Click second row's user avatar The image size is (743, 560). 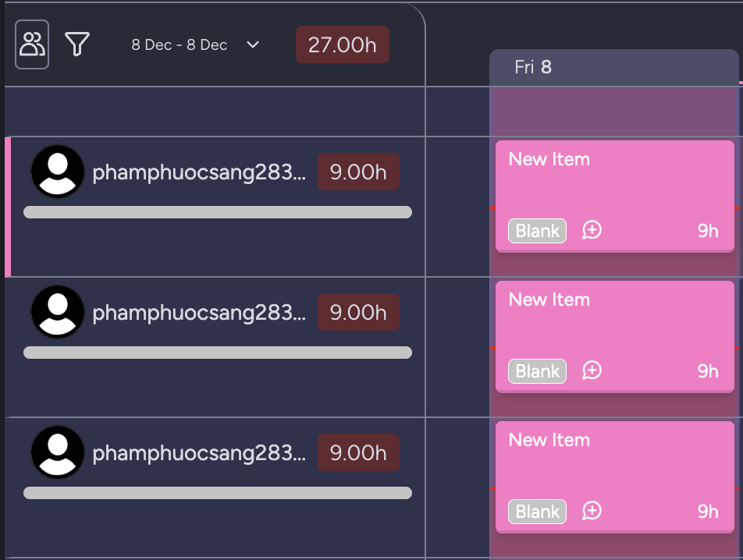[58, 312]
